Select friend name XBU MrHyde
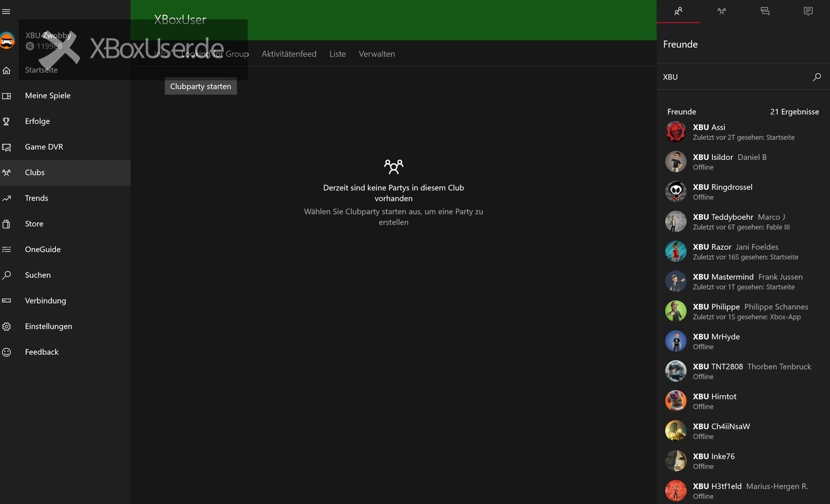The width and height of the screenshot is (830, 504). tap(716, 337)
